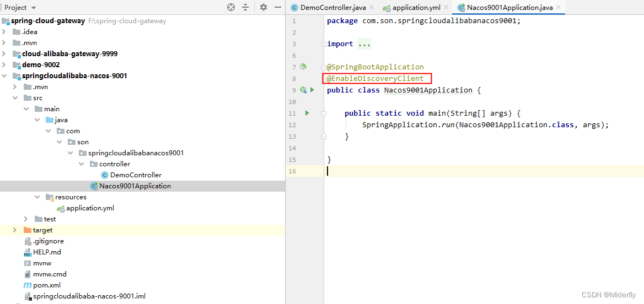Expand the test folder
This screenshot has width=644, height=304.
coord(26,219)
